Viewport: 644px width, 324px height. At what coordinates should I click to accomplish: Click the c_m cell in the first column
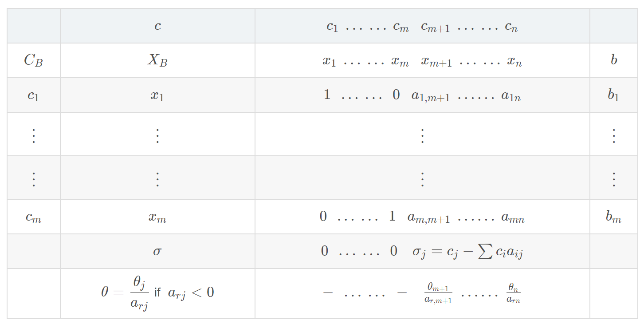[33, 217]
